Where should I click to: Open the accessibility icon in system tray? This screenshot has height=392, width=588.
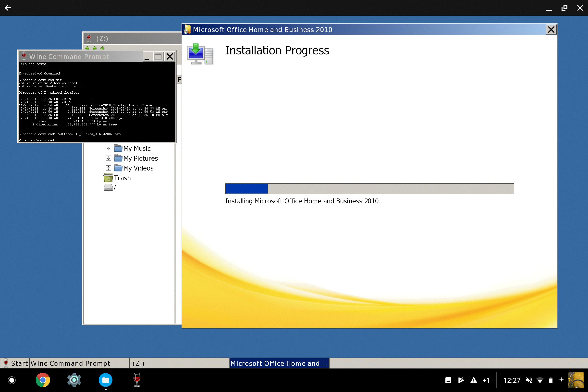(x=562, y=380)
